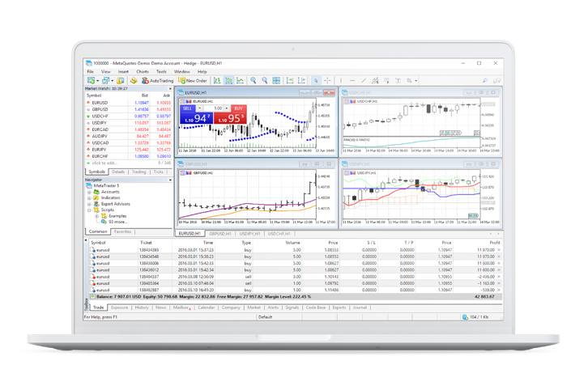Select EURUSD row in Market Watch

pos(129,103)
